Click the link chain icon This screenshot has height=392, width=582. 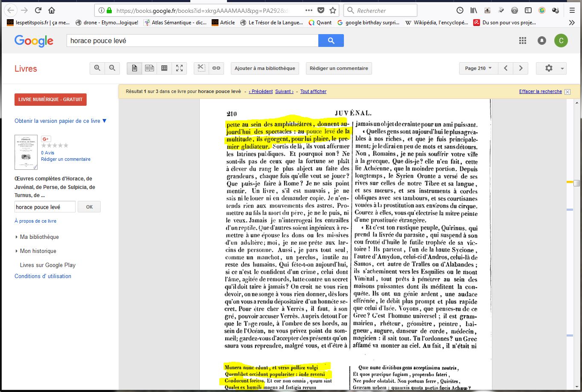[x=216, y=68]
